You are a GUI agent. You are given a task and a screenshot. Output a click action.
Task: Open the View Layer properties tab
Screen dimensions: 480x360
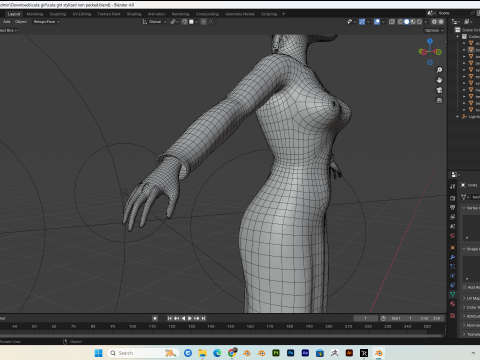452,217
